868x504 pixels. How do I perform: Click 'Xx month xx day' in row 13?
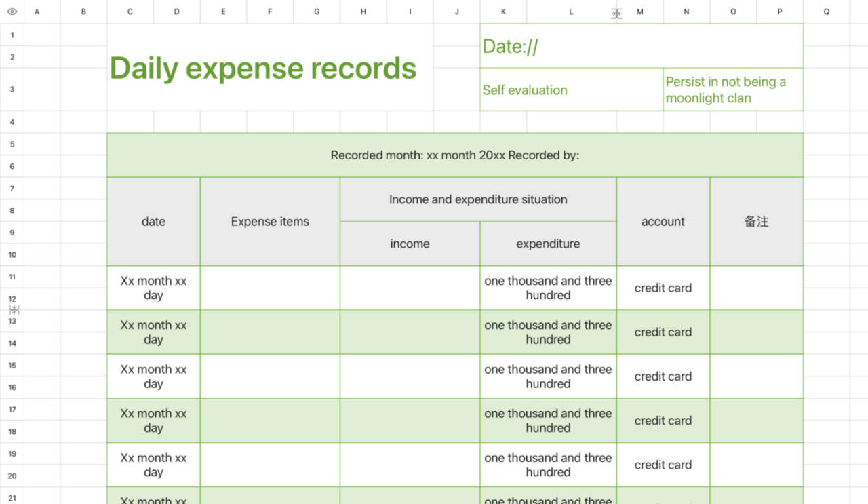point(153,332)
